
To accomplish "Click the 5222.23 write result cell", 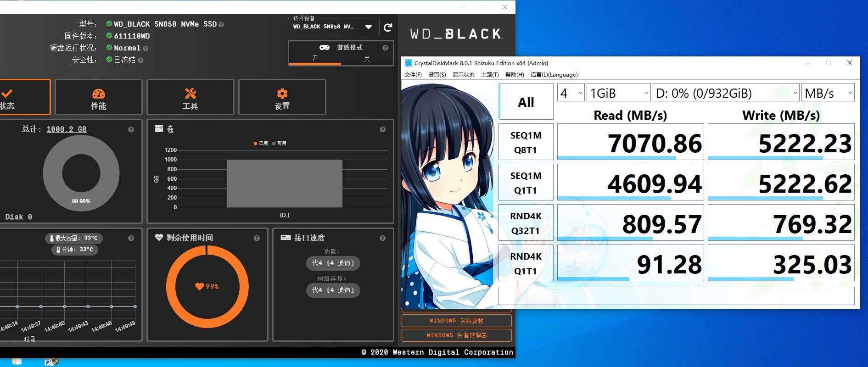I will pos(781,142).
